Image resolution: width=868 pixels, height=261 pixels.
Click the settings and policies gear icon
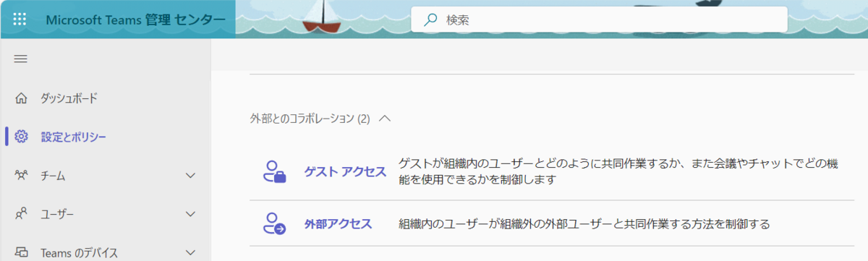[21, 137]
